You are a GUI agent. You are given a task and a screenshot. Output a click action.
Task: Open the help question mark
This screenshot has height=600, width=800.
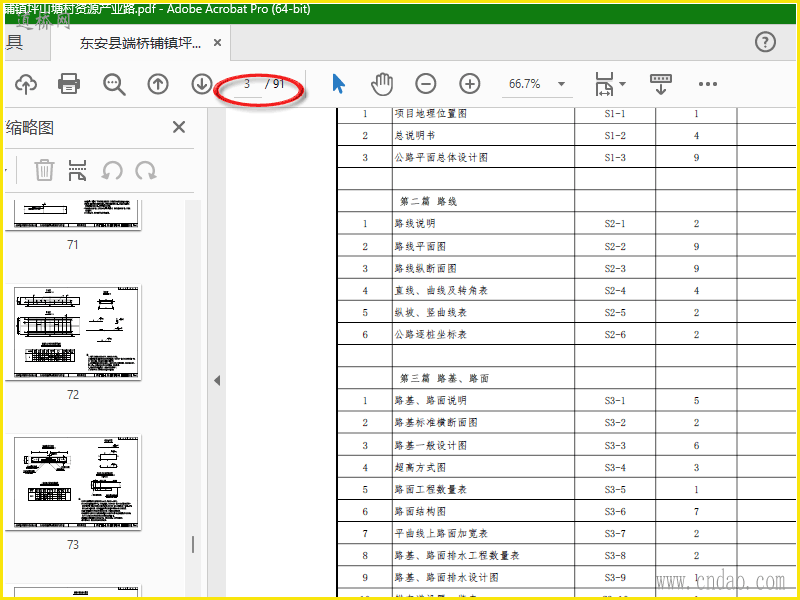pyautogui.click(x=765, y=42)
